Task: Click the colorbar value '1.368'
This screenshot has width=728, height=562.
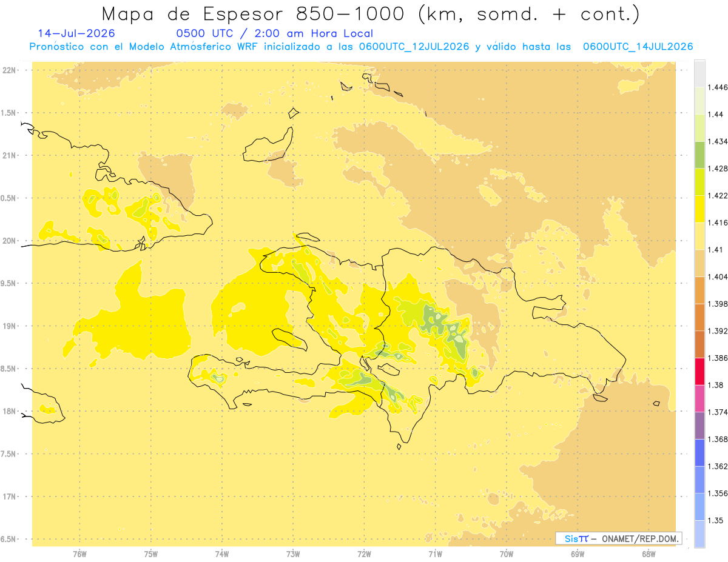Action: (x=718, y=440)
